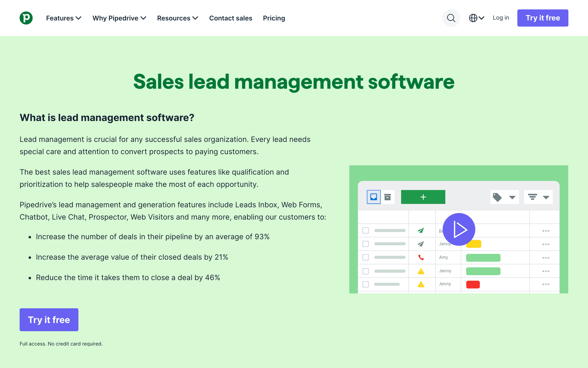
Task: Click the Try it free button below the list
Action: pos(49,320)
